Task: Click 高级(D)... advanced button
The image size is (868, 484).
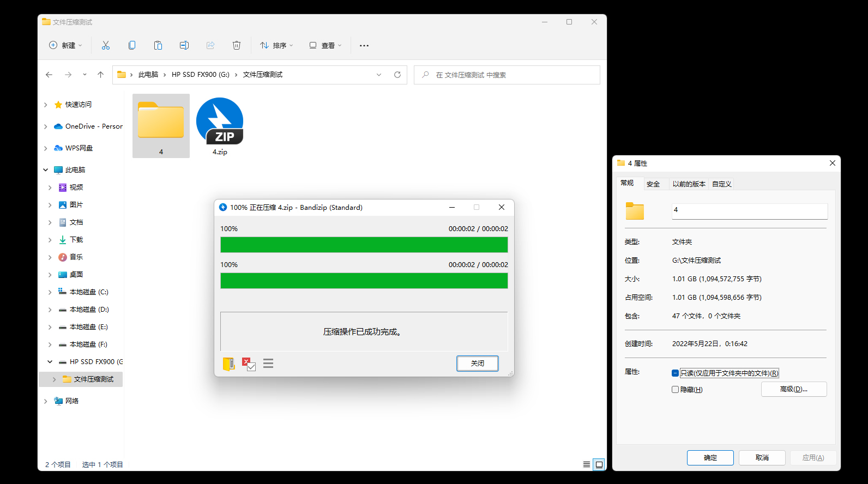Action: (x=794, y=389)
